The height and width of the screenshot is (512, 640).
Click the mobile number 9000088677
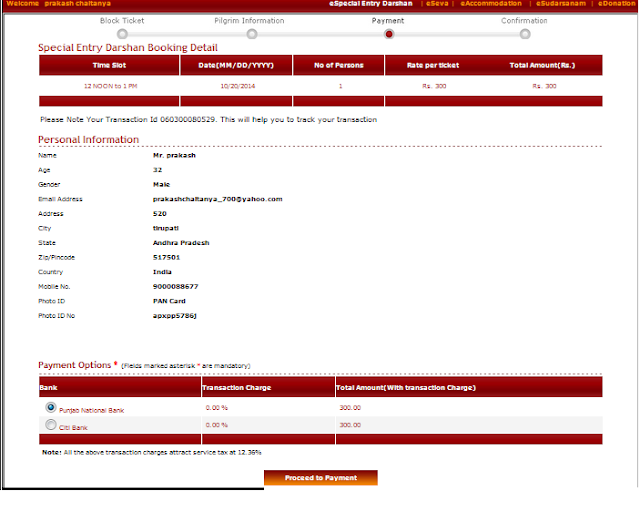coord(176,287)
